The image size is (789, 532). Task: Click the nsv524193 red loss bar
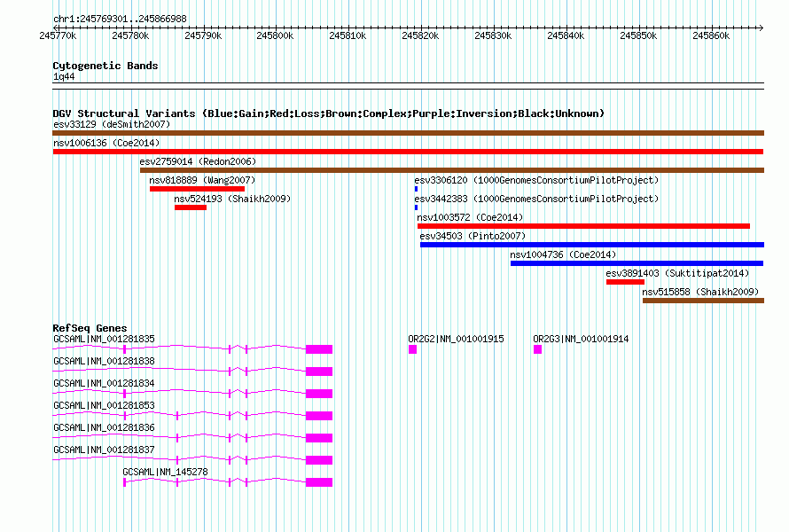(x=191, y=207)
